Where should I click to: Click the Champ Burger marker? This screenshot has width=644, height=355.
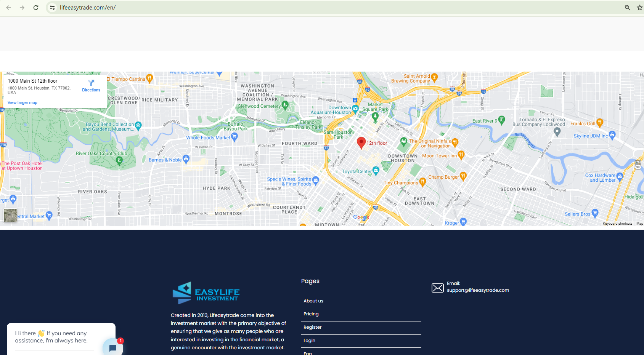pyautogui.click(x=463, y=176)
